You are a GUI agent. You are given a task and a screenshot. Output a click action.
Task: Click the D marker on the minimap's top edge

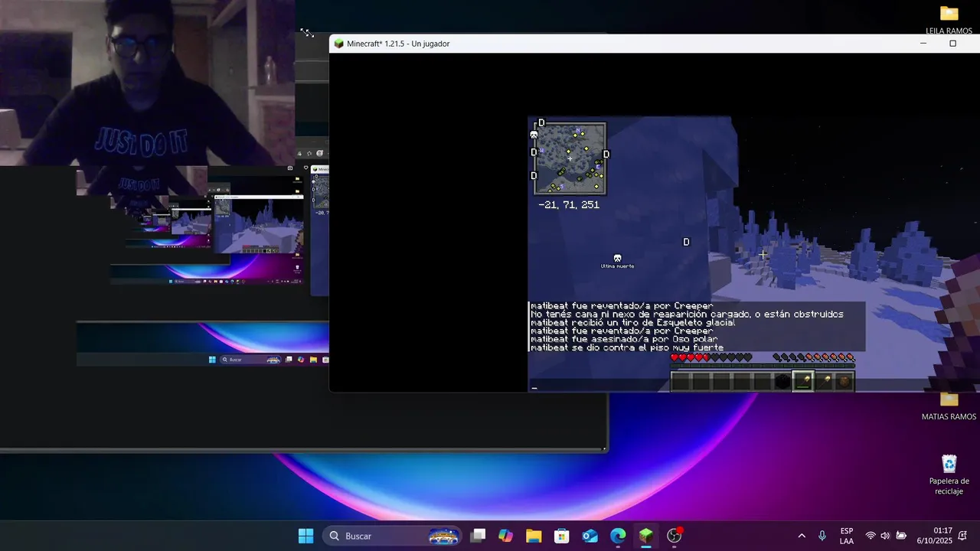coord(541,122)
